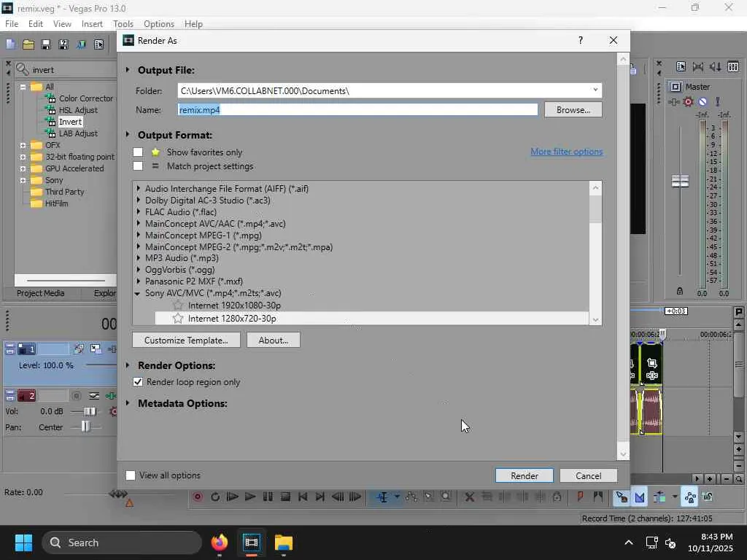747x560 pixels.
Task: Open the Tools menu
Action: click(123, 24)
